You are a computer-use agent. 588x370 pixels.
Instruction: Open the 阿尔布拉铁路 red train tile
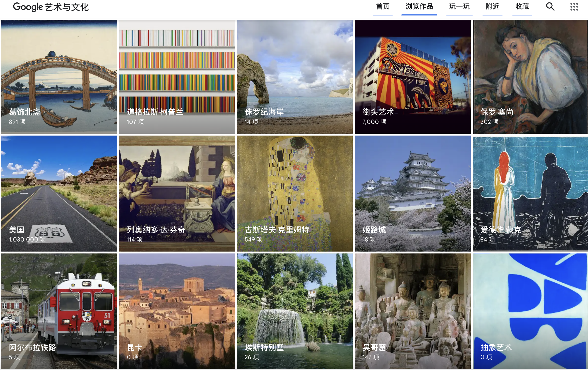59,311
